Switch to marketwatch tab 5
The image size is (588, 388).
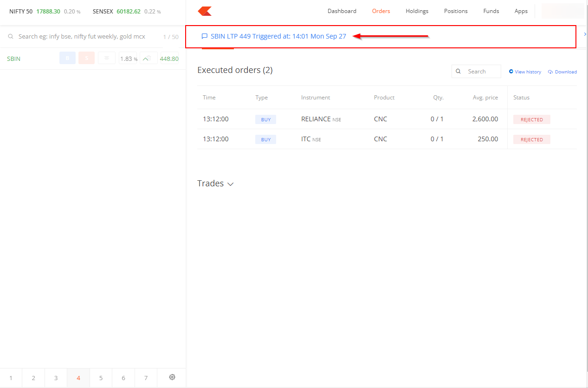[x=101, y=378]
